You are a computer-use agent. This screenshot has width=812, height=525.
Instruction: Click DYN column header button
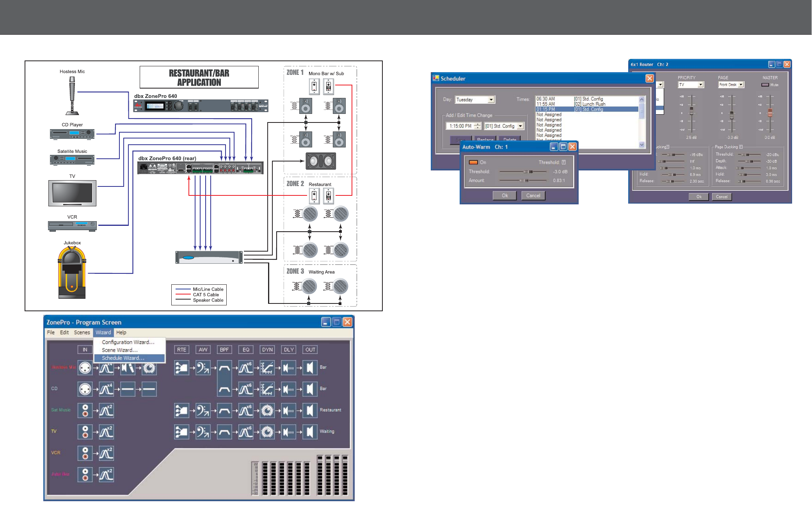[267, 350]
